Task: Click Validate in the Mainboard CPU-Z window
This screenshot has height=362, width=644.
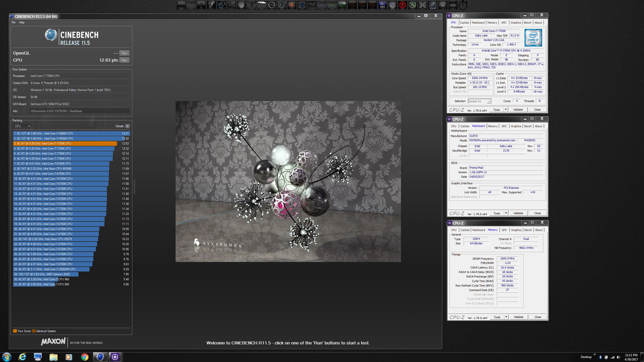Action: point(518,213)
